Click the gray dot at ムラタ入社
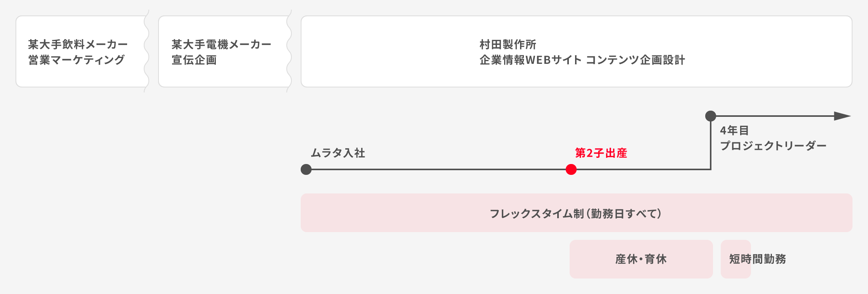The height and width of the screenshot is (294, 868). 306,169
